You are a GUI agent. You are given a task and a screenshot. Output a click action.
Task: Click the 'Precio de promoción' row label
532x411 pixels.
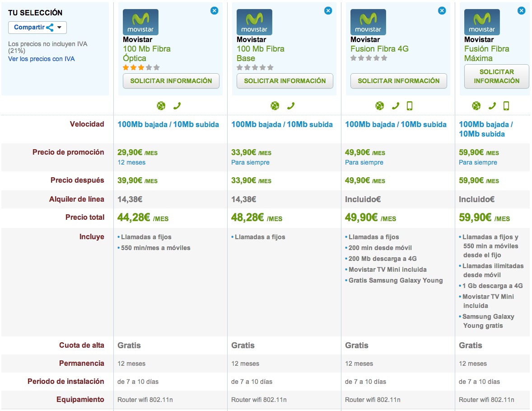(x=68, y=152)
